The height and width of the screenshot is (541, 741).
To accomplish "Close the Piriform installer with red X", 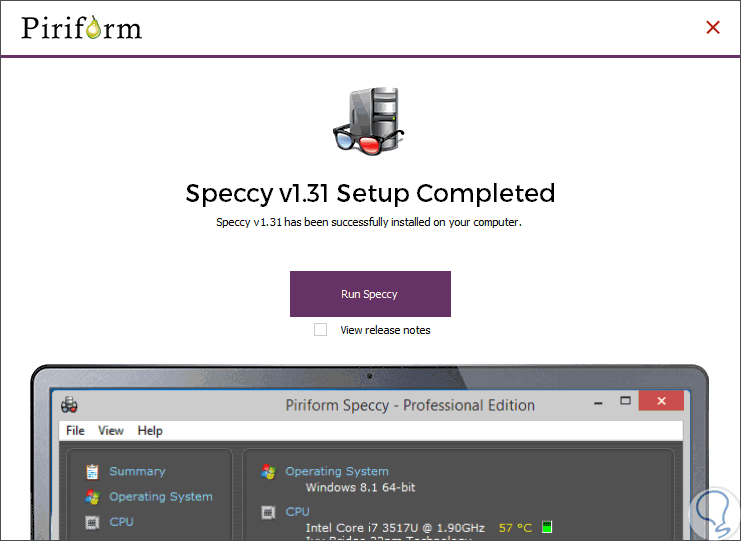I will (713, 27).
